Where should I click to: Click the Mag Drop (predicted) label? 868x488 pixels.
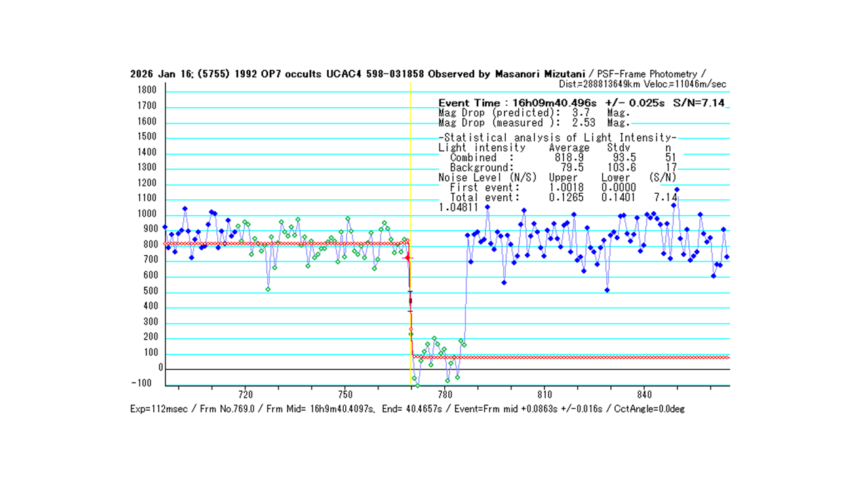coord(499,113)
